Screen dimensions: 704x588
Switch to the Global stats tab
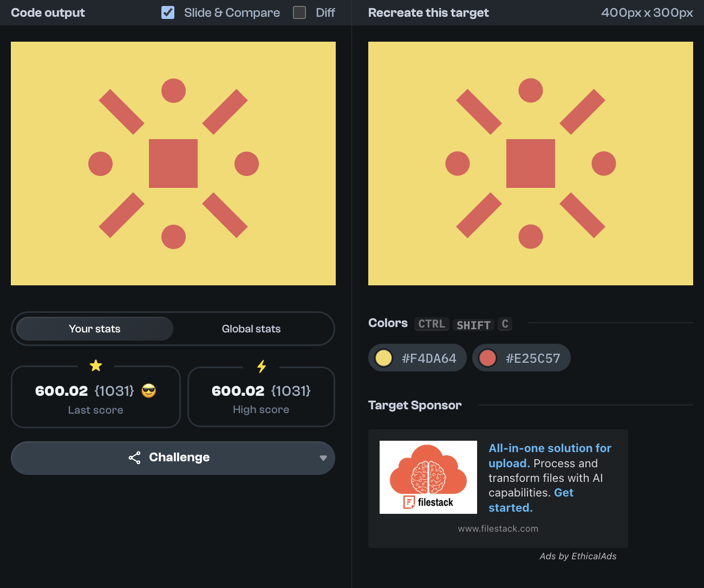pyautogui.click(x=251, y=329)
